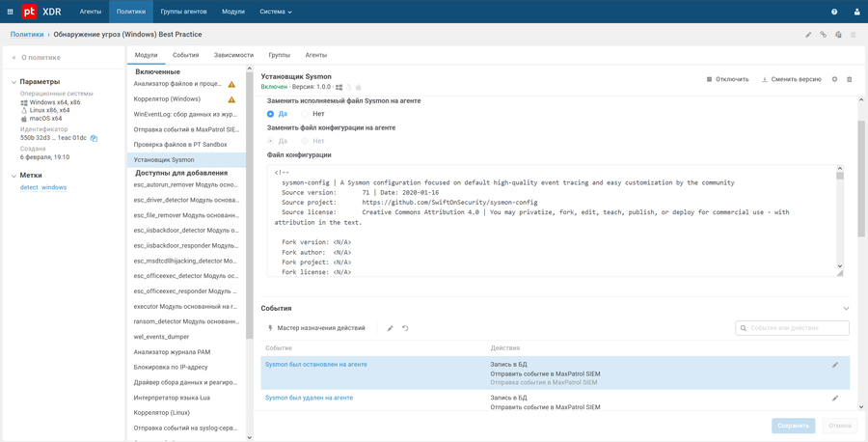Viewport: 868px width, 442px height.
Task: Click the Сохранить button
Action: [x=794, y=426]
